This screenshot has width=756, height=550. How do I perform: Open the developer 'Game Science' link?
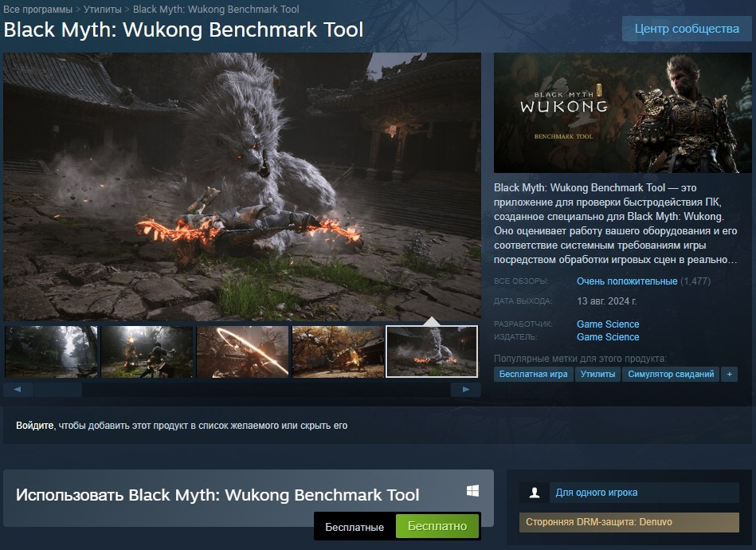click(x=608, y=324)
